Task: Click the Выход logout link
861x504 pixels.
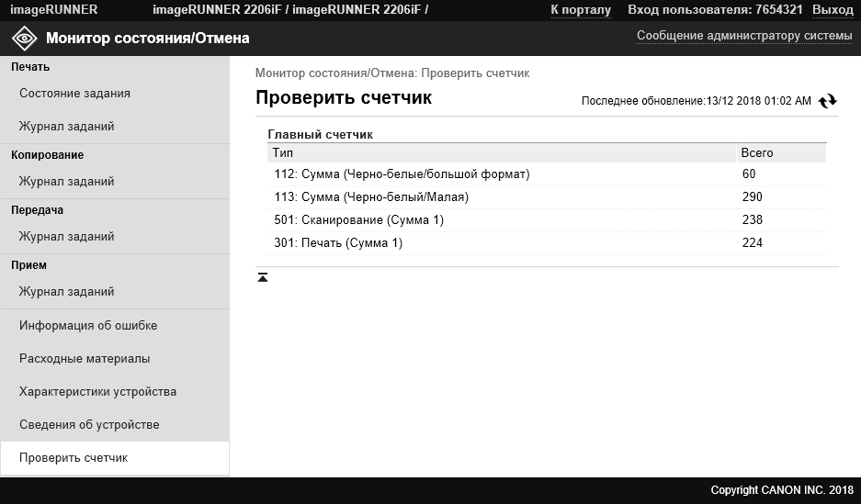Action: click(x=833, y=10)
